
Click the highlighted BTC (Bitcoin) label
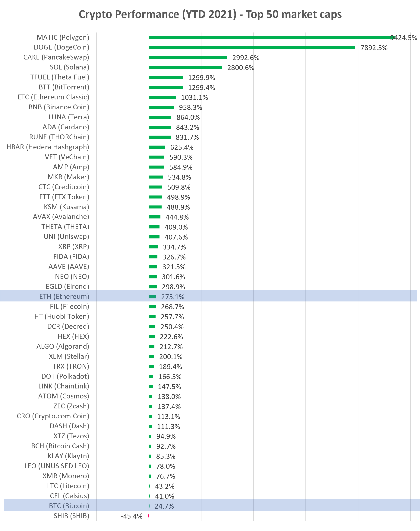69,506
